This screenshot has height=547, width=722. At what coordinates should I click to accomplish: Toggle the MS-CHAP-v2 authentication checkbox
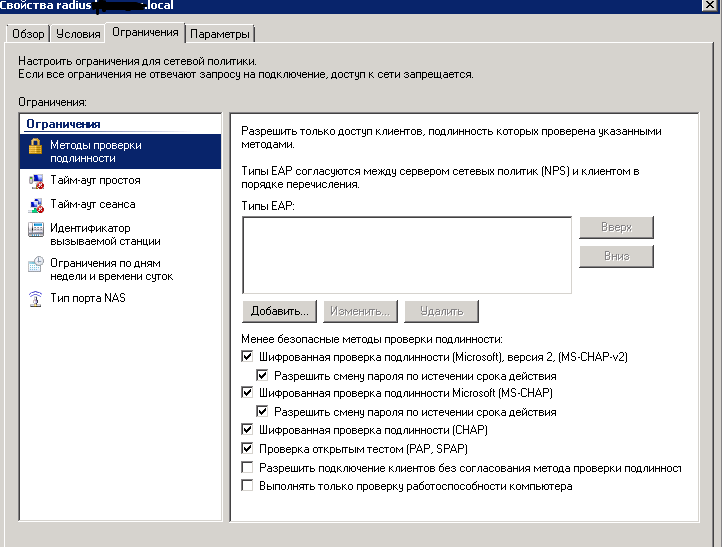click(x=248, y=356)
